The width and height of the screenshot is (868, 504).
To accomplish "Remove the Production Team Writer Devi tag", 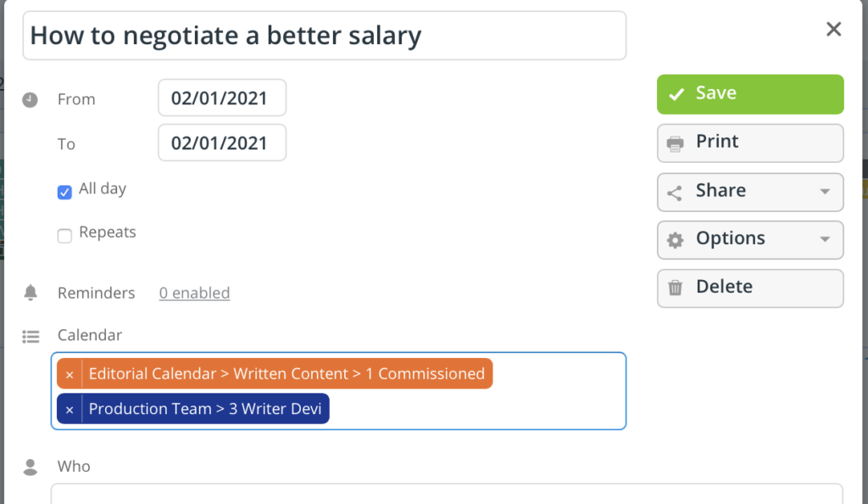I will tap(69, 408).
